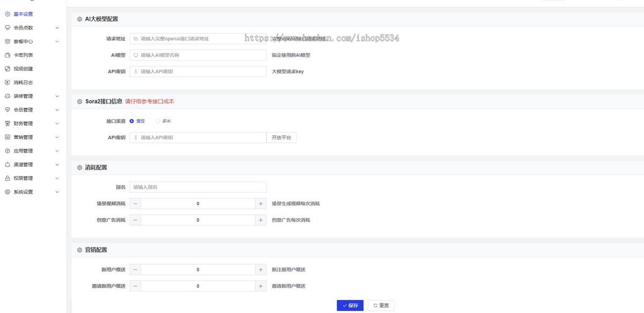Click the 系统设置 gear icon
The image size is (644, 313).
[x=8, y=192]
